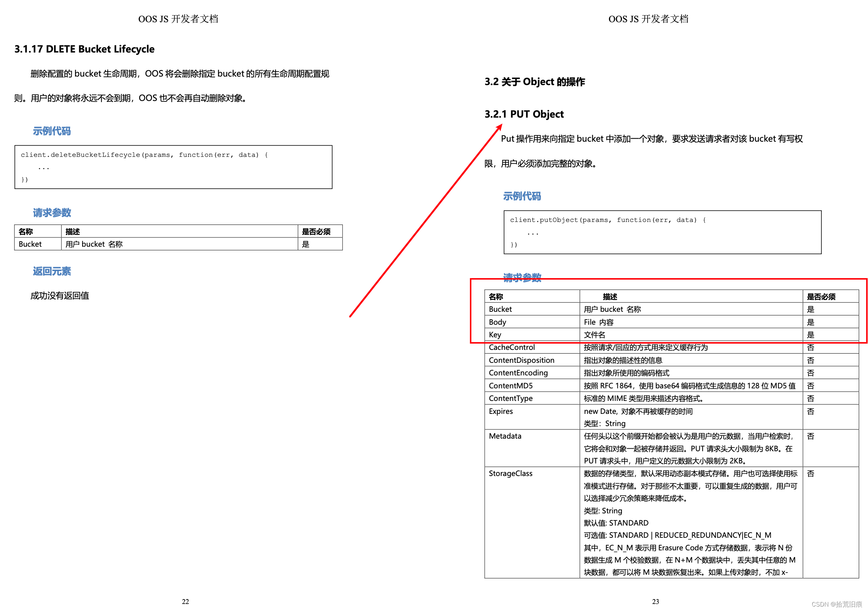Click '指出对象的描述性的信息' description
Viewport: 868px width, 611px height.
coord(623,360)
